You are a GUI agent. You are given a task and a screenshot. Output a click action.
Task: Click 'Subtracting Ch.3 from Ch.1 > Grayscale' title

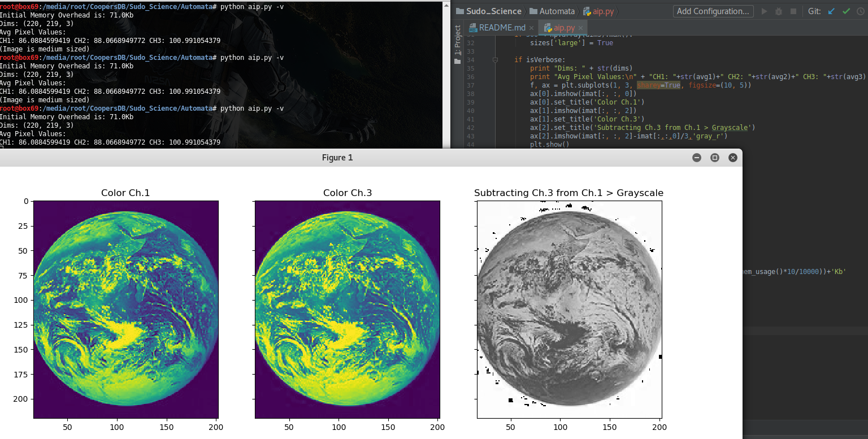click(568, 193)
